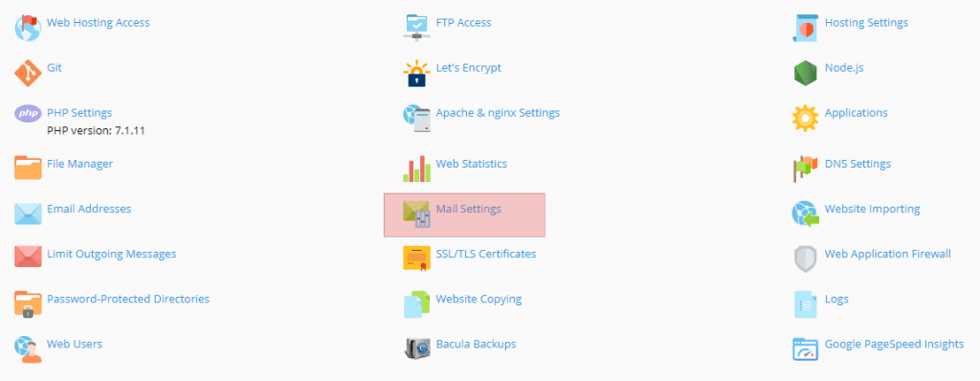The height and width of the screenshot is (381, 980).
Task: Click the purple PHP Settings icon
Action: [28, 113]
